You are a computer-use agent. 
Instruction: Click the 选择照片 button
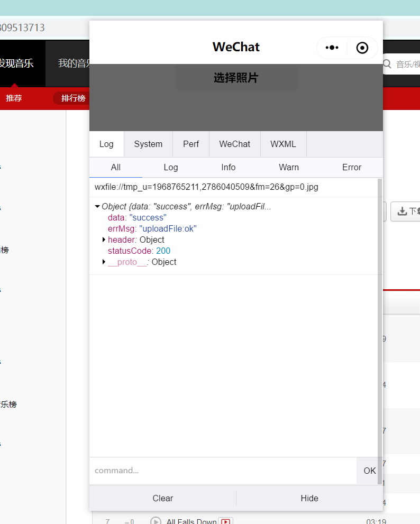pos(236,78)
